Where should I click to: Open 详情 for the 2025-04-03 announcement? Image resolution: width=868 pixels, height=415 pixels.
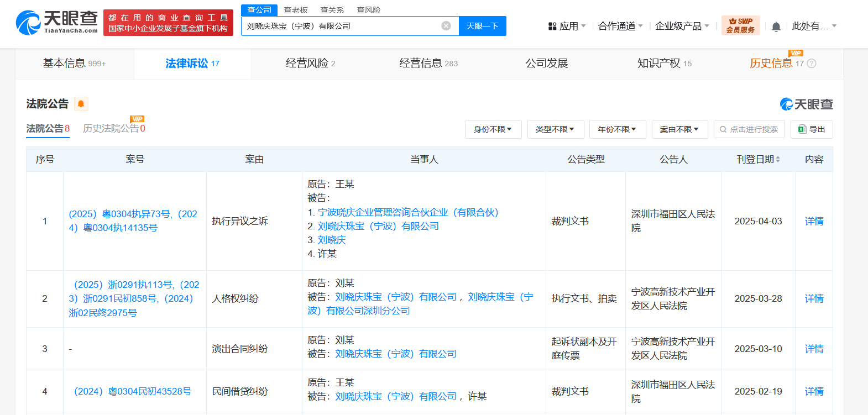coord(814,221)
